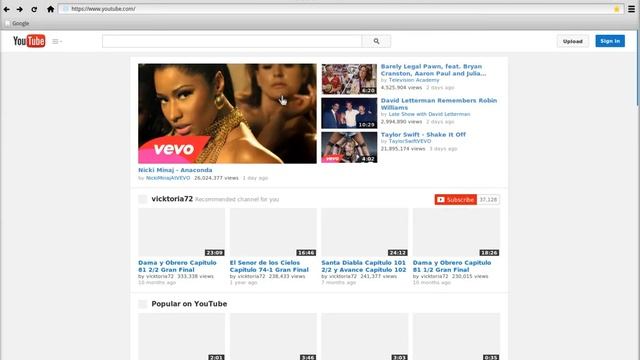The image size is (640, 360).
Task: Open the guide menu next to YouTube logo
Action: [x=57, y=41]
